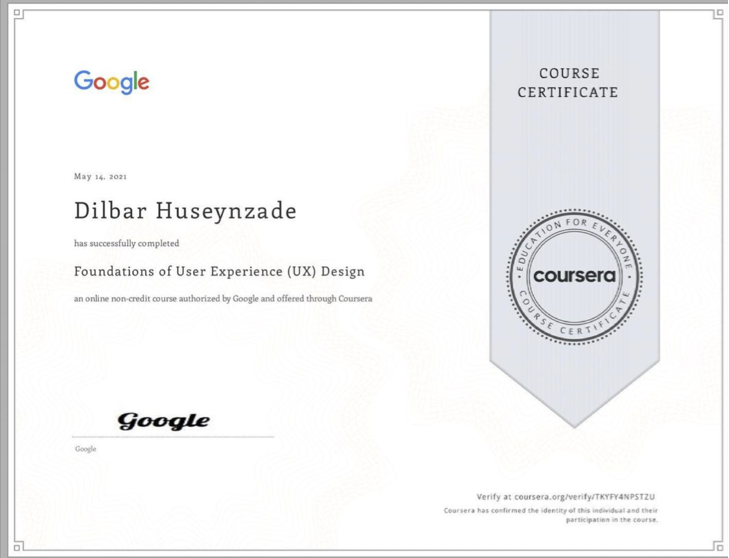Select the name Dilbar Huseynzade
The image size is (729, 558).
[185, 211]
